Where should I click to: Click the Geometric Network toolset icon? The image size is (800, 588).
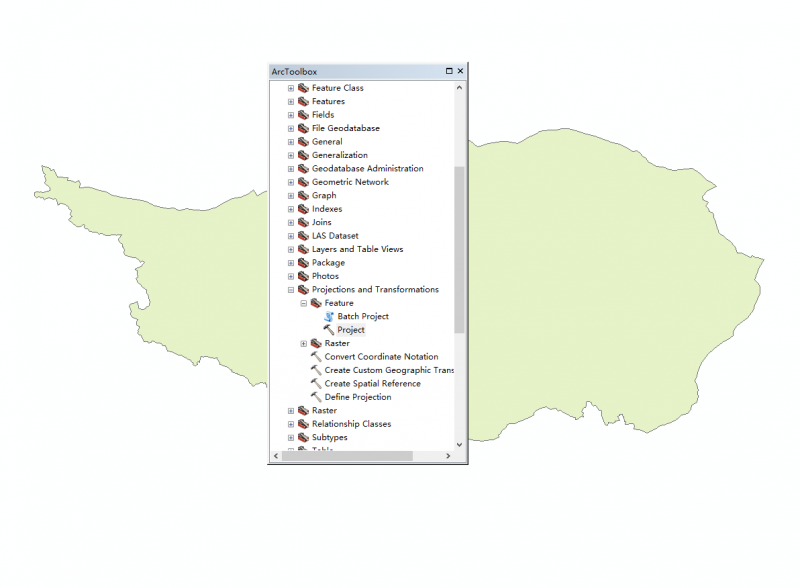point(303,182)
